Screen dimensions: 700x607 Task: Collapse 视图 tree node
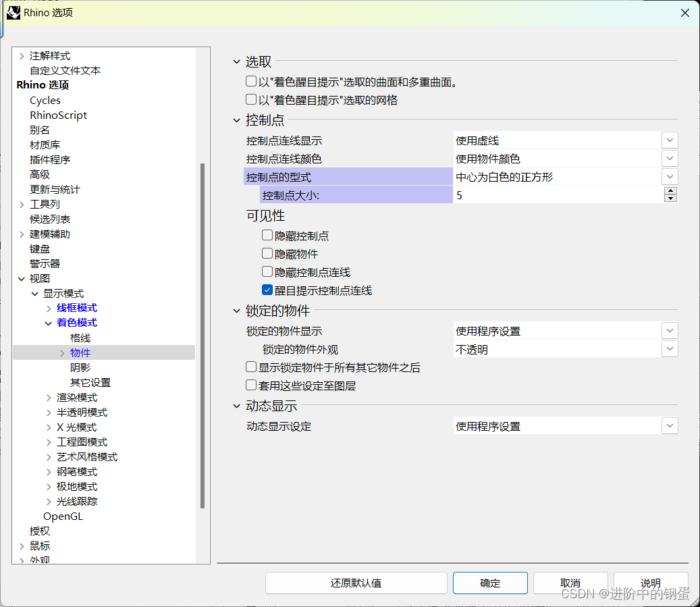pyautogui.click(x=22, y=279)
